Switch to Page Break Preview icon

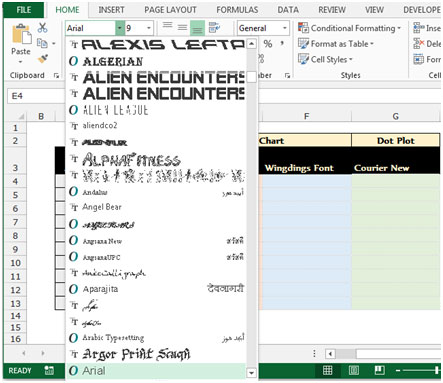tap(379, 370)
